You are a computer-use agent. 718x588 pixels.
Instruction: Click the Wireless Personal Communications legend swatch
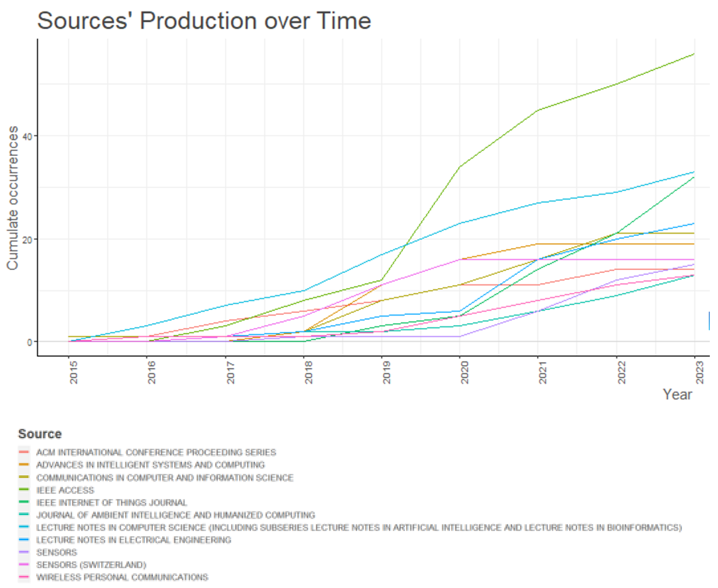[x=24, y=577]
